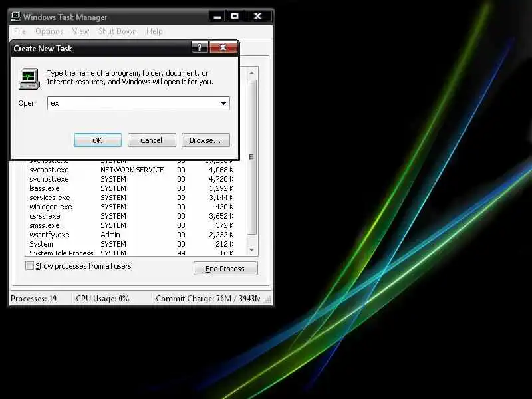Click the 372 K memory value

coord(225,225)
